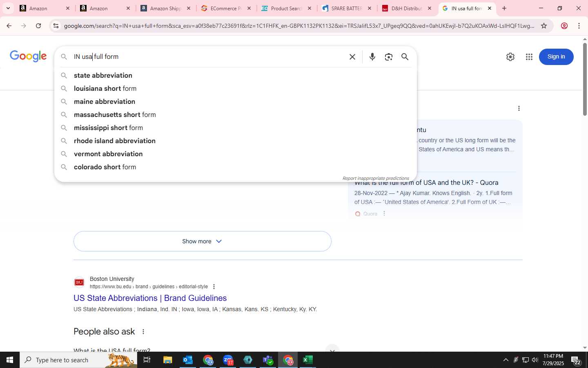Open Google quick settings gear icon
588x368 pixels.
point(510,57)
